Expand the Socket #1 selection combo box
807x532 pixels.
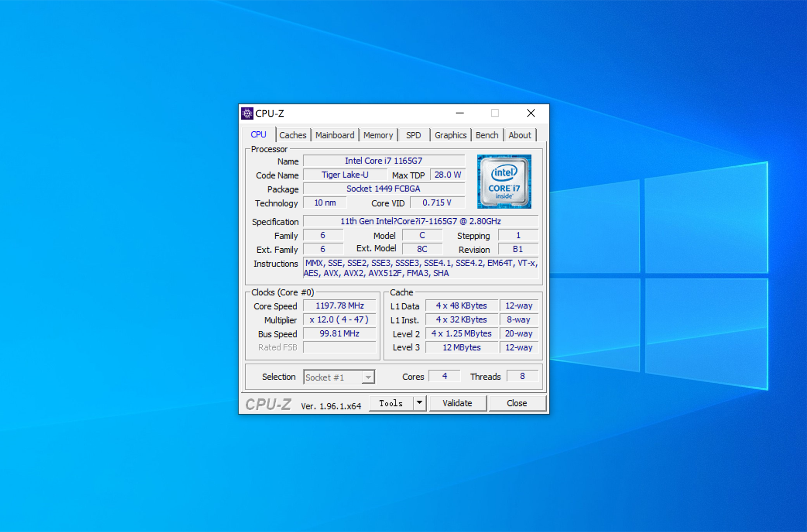(339, 377)
